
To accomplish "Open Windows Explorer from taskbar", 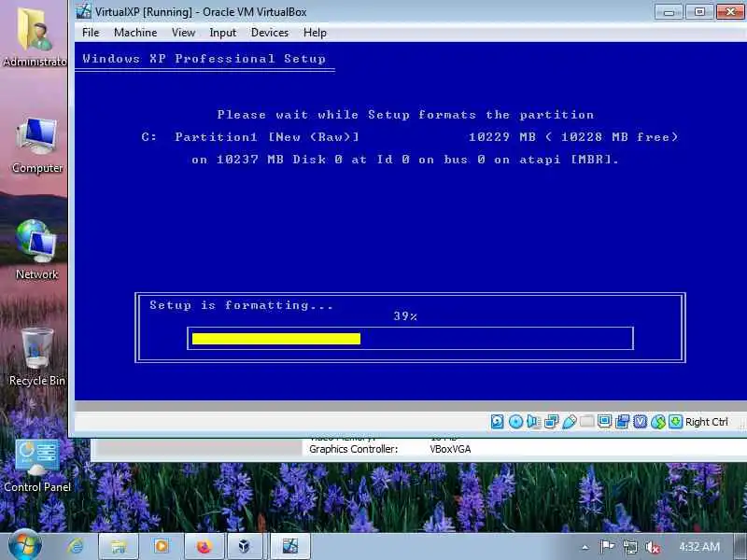I will click(119, 546).
